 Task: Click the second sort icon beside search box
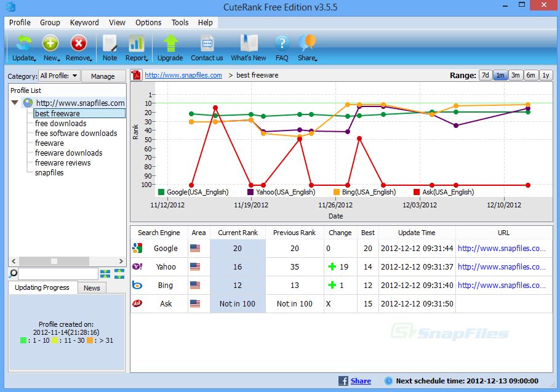coord(119,274)
